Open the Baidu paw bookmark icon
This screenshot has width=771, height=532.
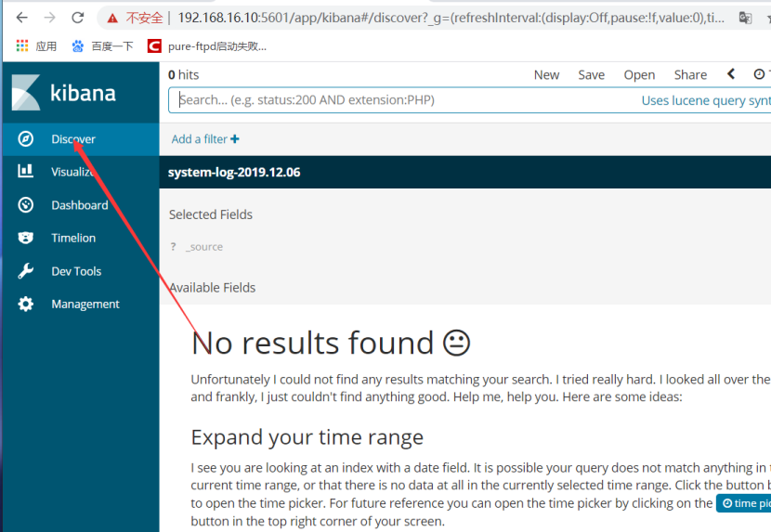coord(78,46)
